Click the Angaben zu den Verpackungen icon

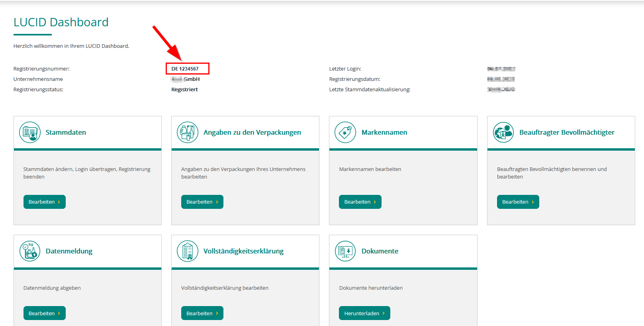point(188,132)
